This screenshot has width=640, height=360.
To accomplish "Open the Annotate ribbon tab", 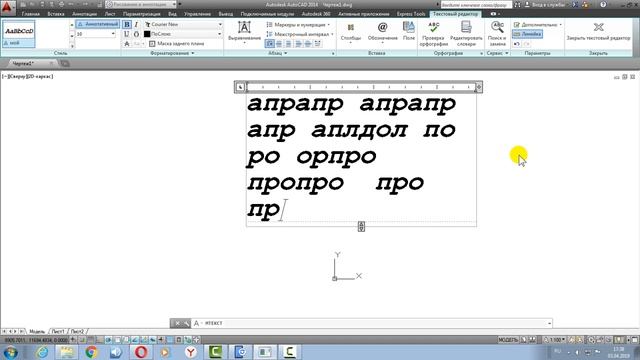I will [84, 14].
